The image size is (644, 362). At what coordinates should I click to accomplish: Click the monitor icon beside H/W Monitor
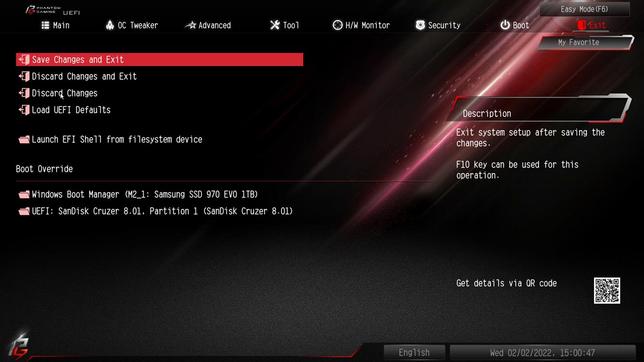click(338, 25)
